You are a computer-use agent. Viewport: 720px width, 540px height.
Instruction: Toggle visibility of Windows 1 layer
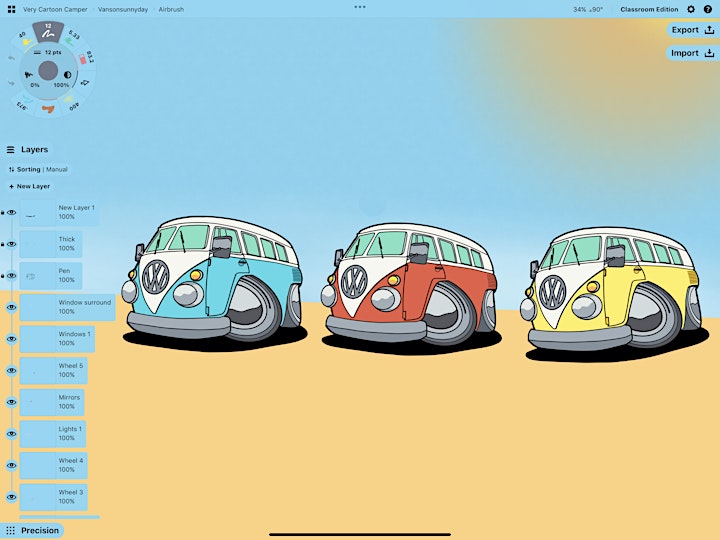tap(12, 339)
